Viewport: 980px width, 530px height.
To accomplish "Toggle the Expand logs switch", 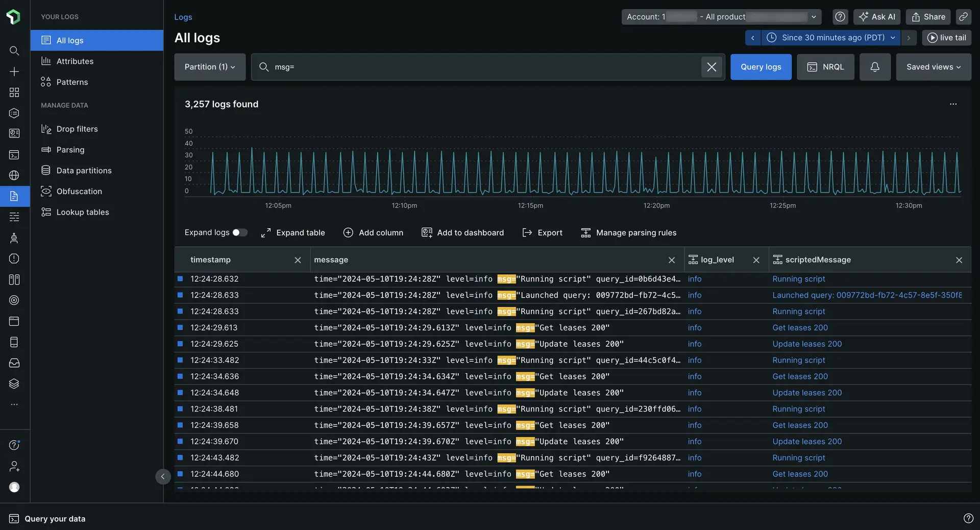I will coord(240,233).
